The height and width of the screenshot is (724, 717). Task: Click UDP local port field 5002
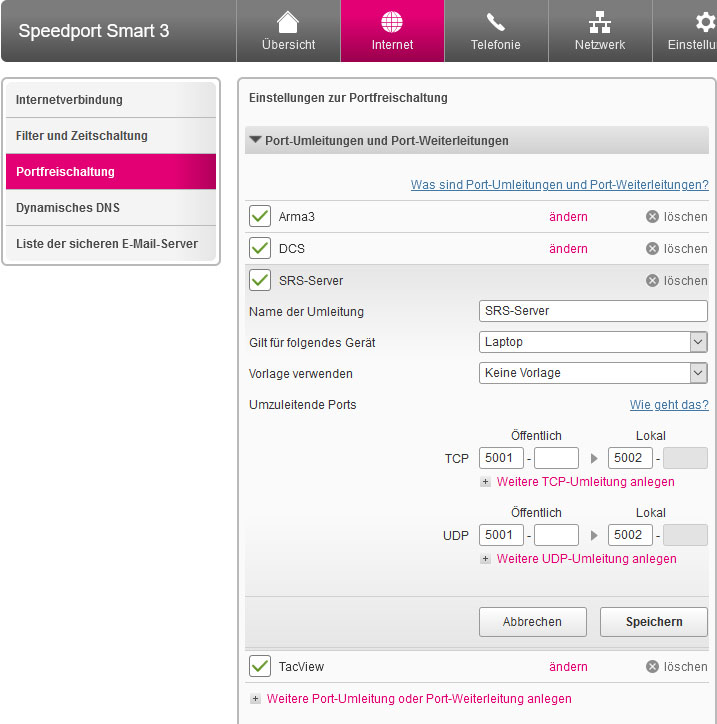(x=630, y=535)
